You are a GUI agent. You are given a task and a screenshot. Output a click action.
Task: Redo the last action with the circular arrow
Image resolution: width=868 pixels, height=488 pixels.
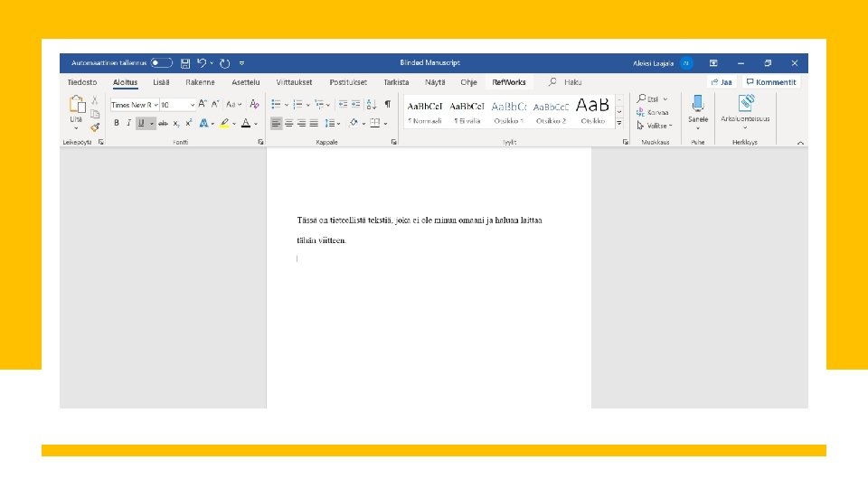coord(225,63)
